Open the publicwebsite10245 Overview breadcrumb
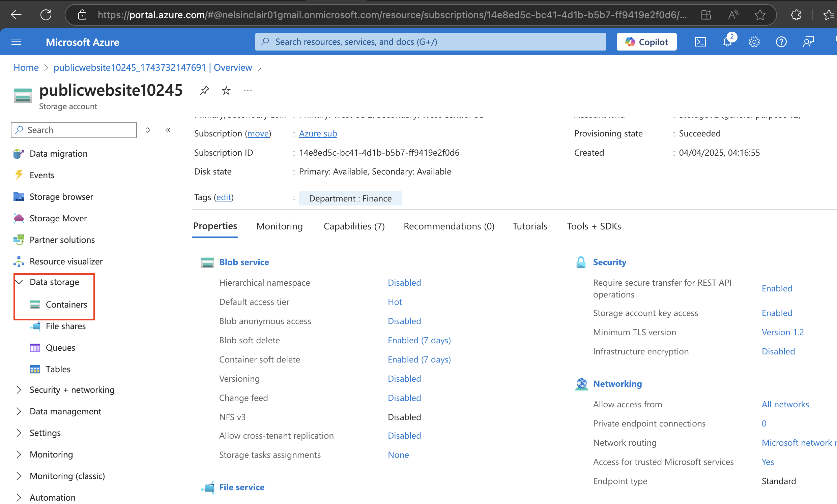837x504 pixels. [x=152, y=67]
